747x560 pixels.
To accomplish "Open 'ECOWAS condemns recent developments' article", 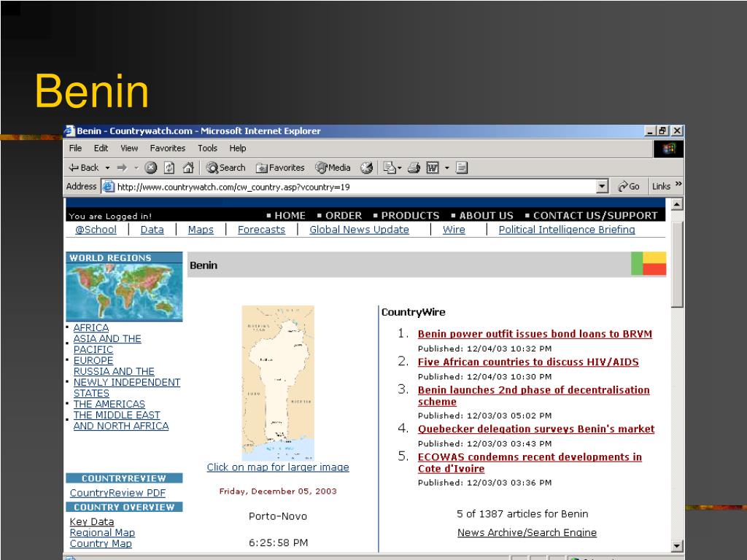I will [530, 463].
